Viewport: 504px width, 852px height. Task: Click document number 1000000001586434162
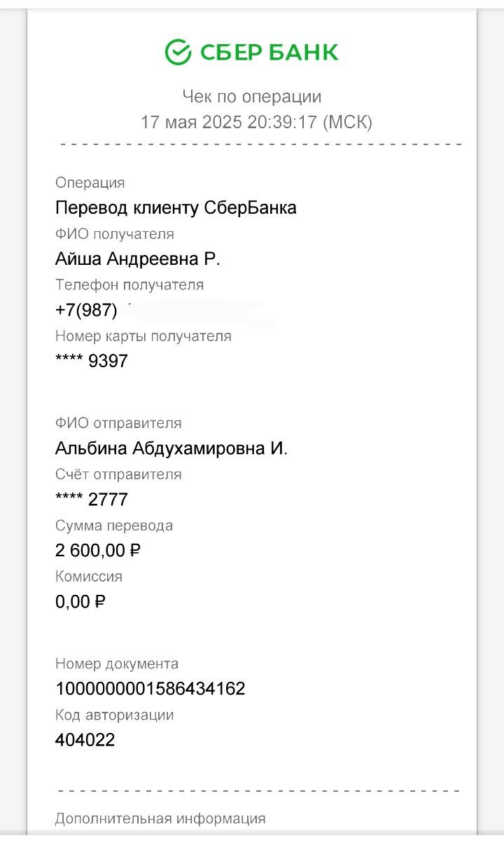[x=150, y=689]
